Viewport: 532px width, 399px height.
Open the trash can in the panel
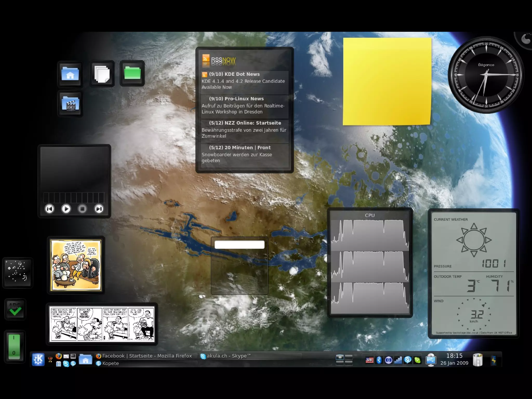pos(477,360)
